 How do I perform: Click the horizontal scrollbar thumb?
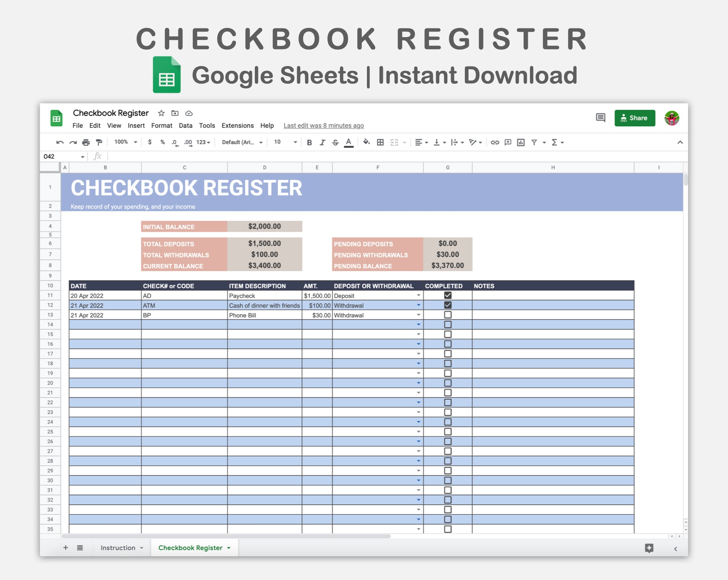click(x=226, y=536)
